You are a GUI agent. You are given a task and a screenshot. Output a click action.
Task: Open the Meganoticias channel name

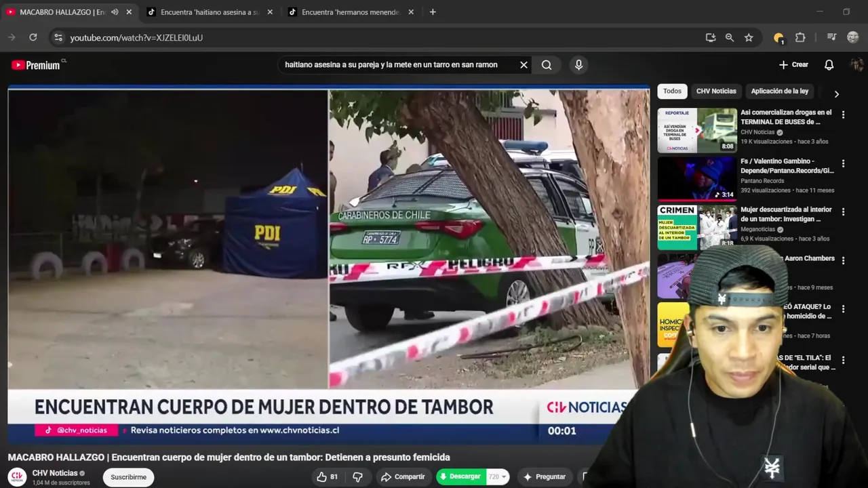click(x=757, y=229)
